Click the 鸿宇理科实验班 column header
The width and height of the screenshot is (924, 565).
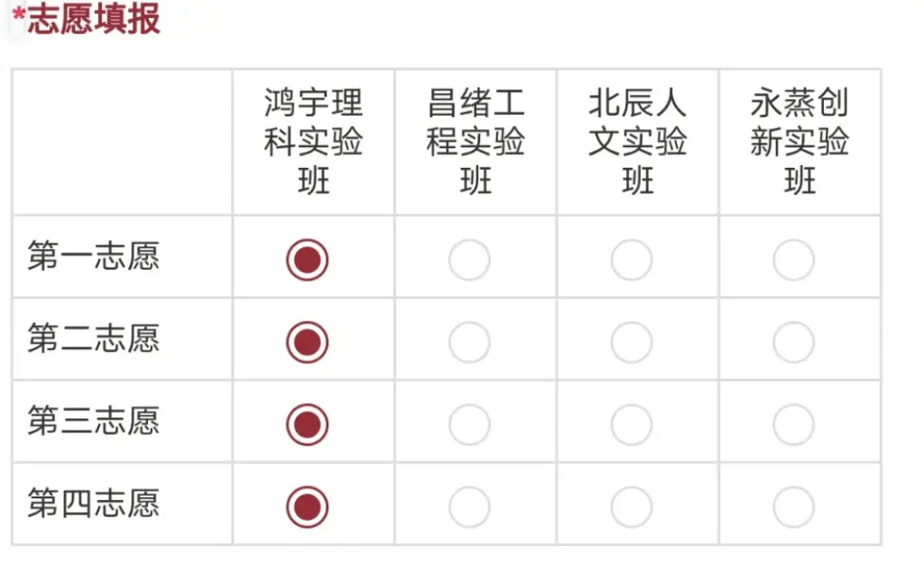(x=313, y=142)
